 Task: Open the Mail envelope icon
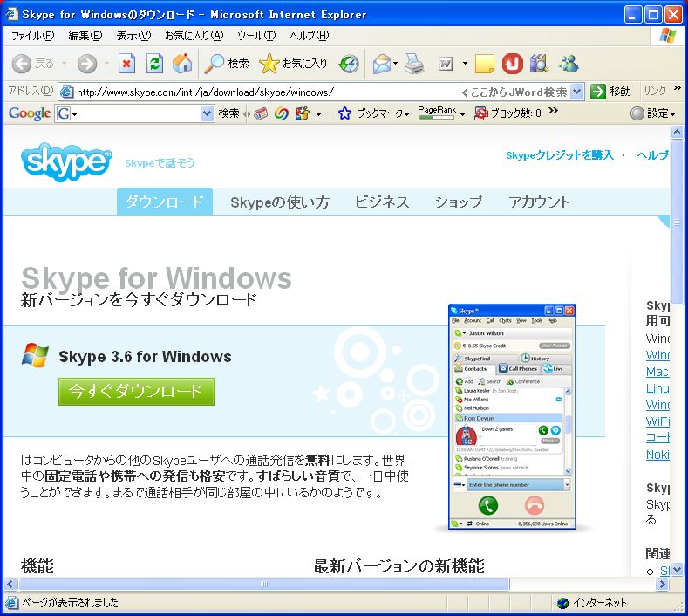click(381, 64)
